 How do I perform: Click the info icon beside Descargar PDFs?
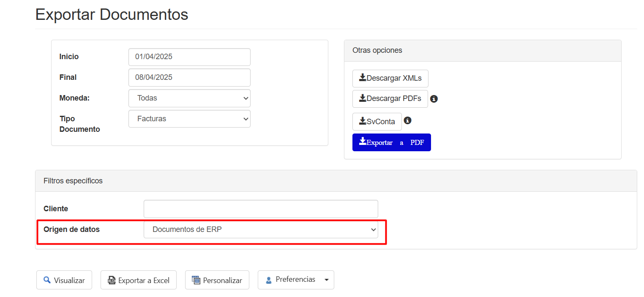(x=434, y=99)
